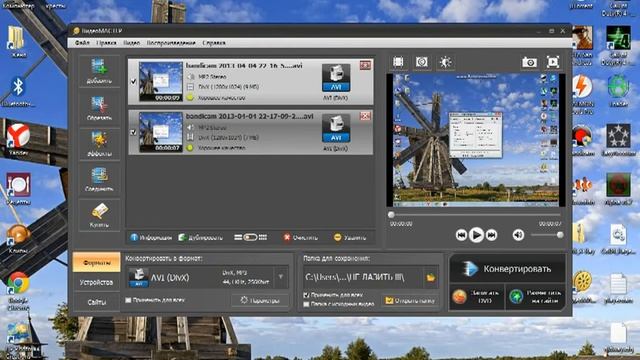Switch to the Сайты tab
The height and width of the screenshot is (360, 640).
click(x=97, y=302)
